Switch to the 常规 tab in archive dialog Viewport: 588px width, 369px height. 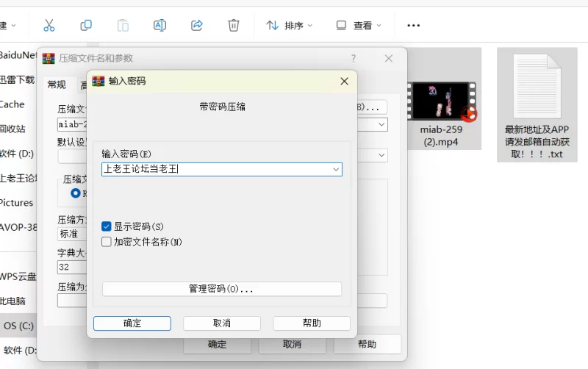[x=57, y=85]
